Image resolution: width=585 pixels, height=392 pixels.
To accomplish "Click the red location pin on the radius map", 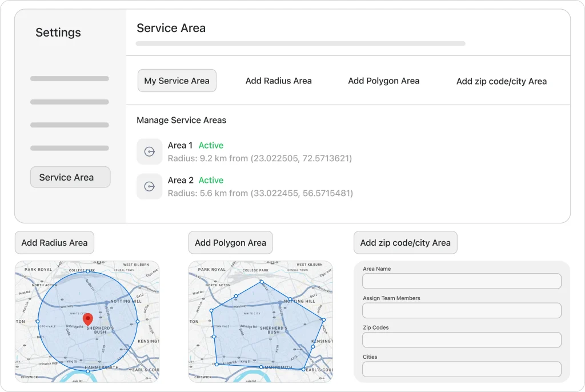I will click(x=87, y=318).
